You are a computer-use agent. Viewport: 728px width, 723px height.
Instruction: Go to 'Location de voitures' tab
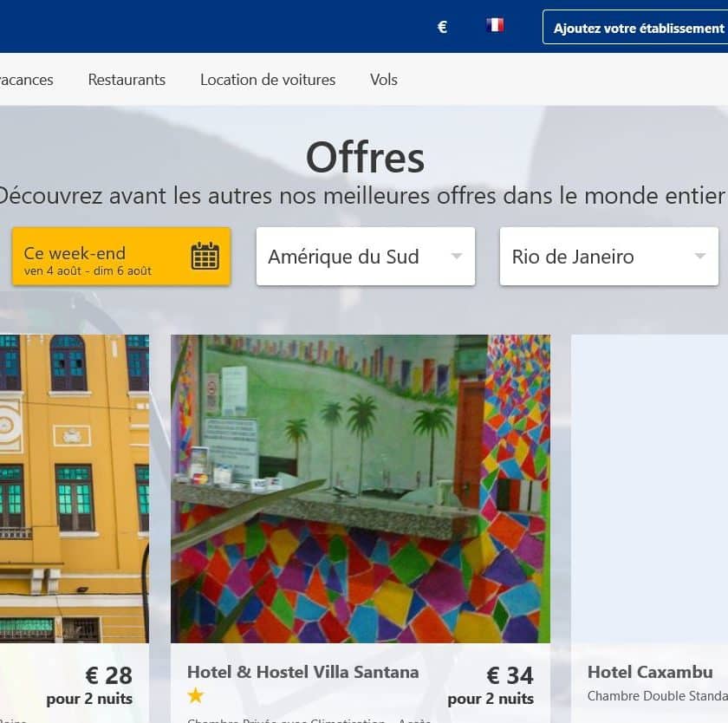pos(268,80)
